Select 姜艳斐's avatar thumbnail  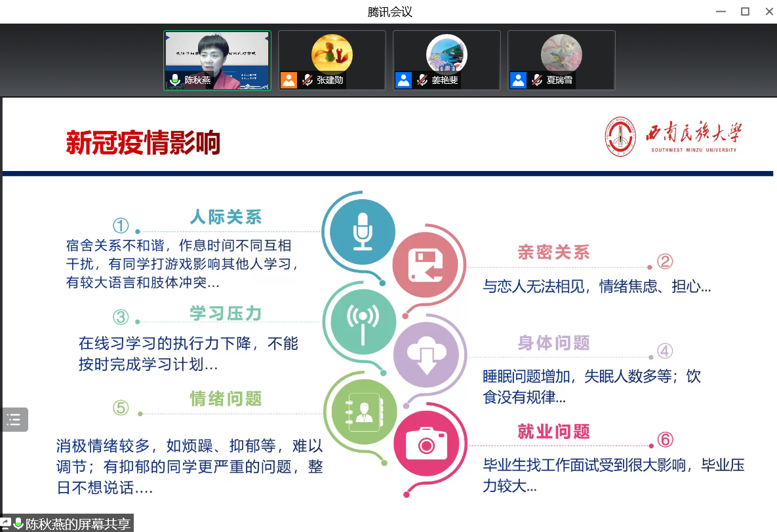click(x=447, y=54)
